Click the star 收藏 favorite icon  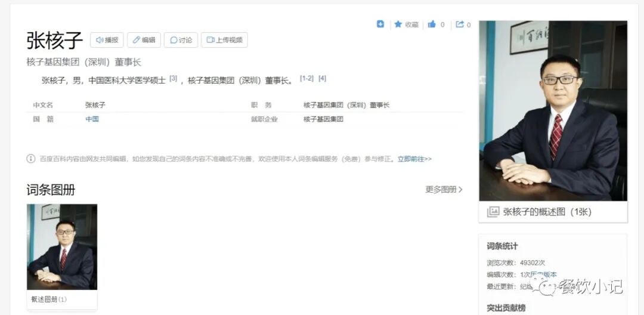(x=398, y=24)
